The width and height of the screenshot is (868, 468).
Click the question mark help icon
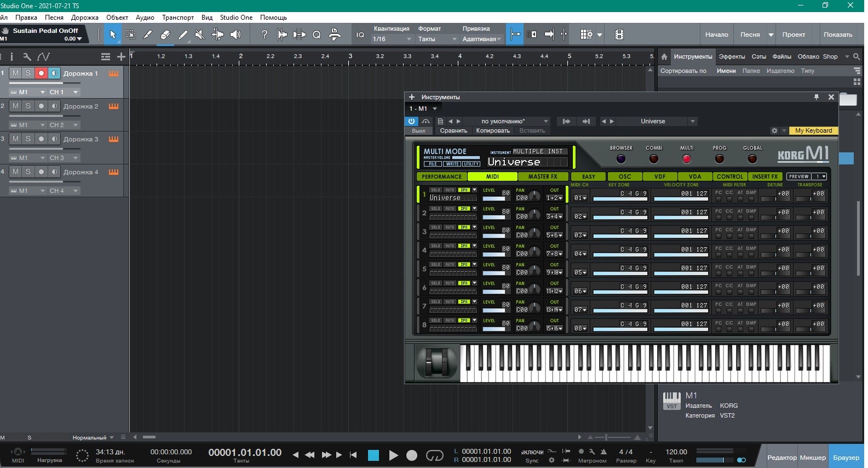click(x=265, y=35)
